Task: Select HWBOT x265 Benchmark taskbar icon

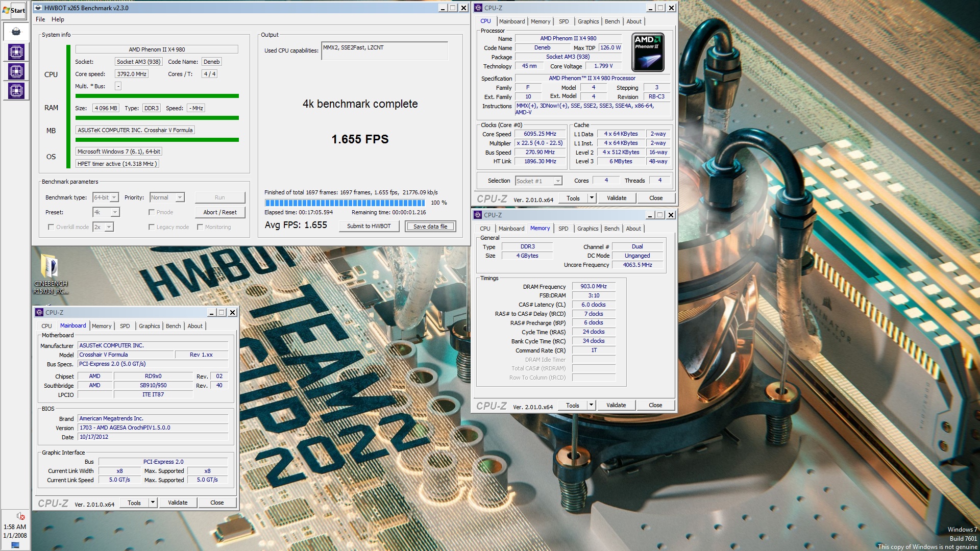Action: (x=16, y=32)
